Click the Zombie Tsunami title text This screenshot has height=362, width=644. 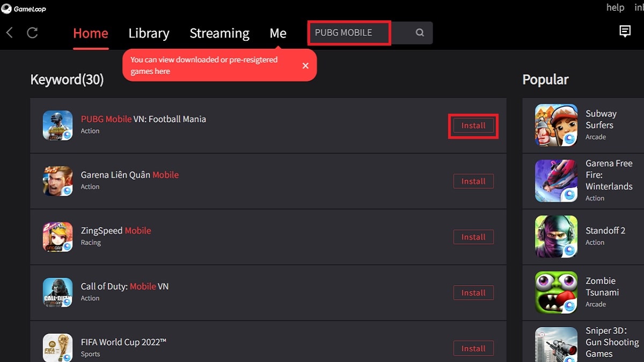click(602, 286)
